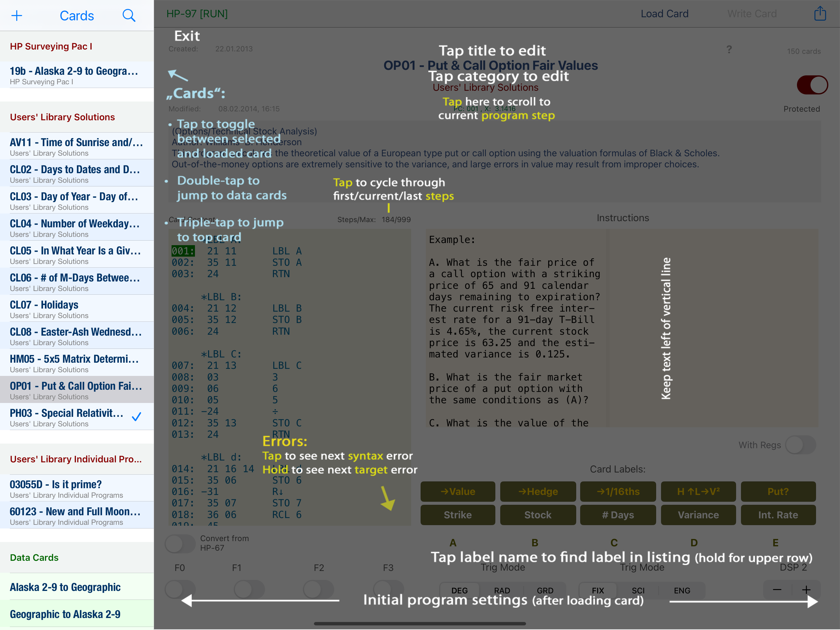Open the search magnifier icon
The height and width of the screenshot is (630, 840).
pyautogui.click(x=129, y=16)
